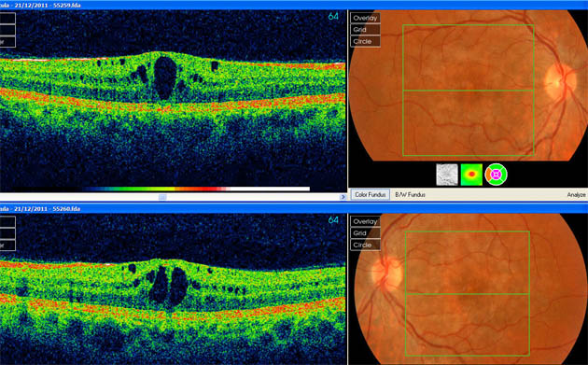This screenshot has height=365, width=588.
Task: Click the horizontal scrollbar thumb under upper scan
Action: pos(162,197)
